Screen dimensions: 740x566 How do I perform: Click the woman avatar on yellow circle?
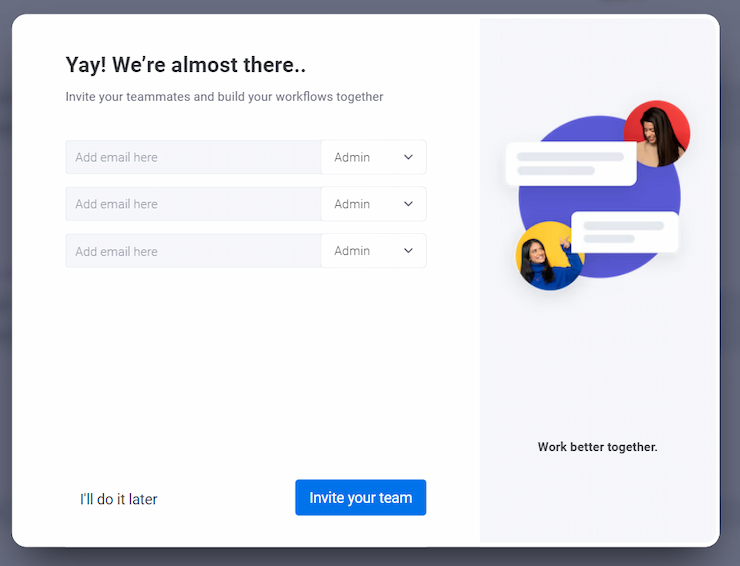(x=549, y=255)
